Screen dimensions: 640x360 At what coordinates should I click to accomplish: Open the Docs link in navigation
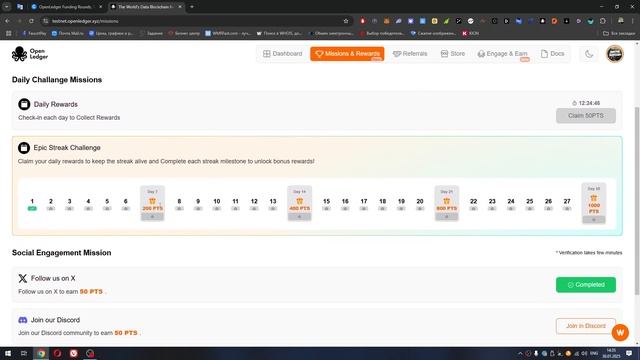pos(552,53)
